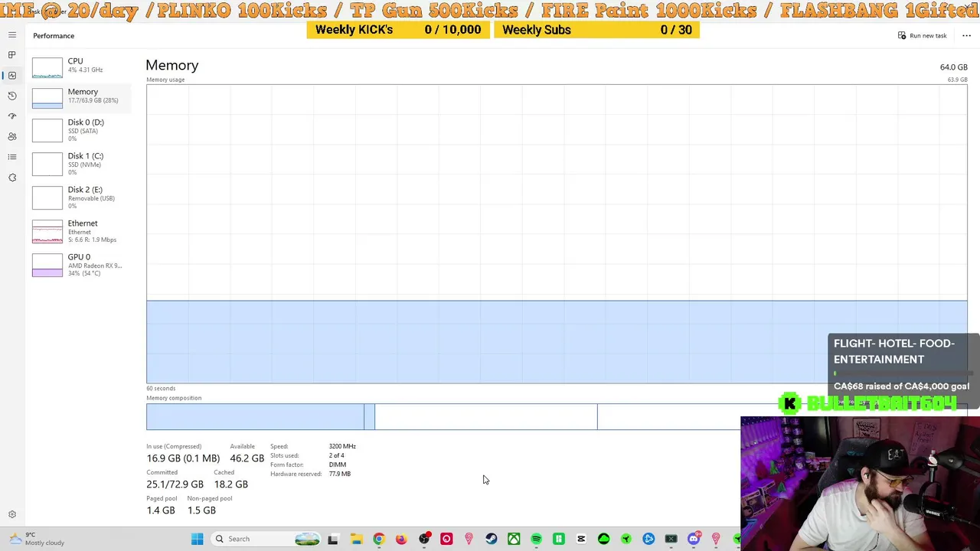Open Steam from the taskbar
This screenshot has width=980, height=551.
[x=491, y=539]
